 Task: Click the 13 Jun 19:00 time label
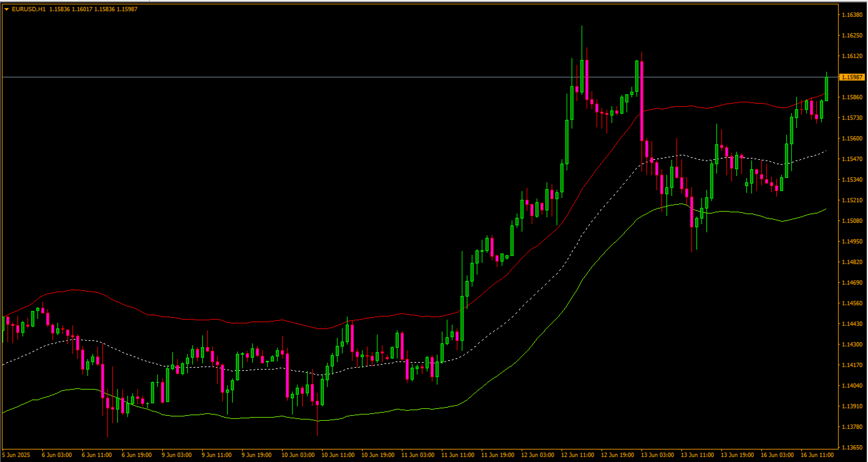(737, 455)
